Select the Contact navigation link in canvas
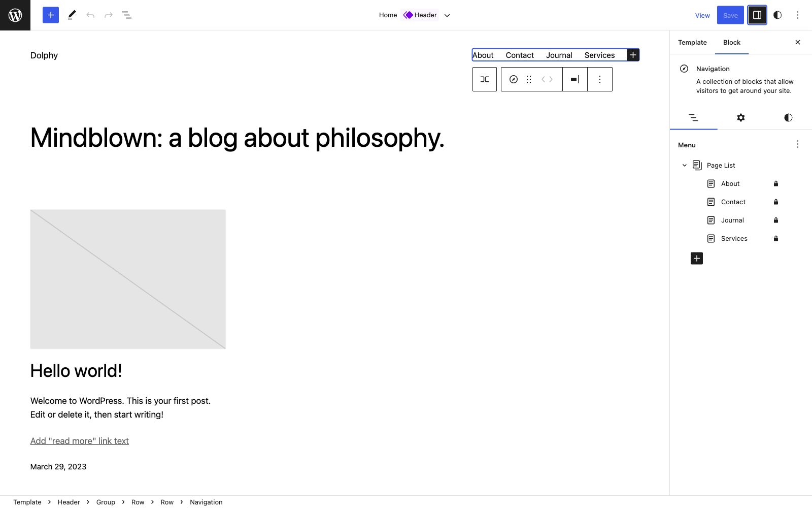 [x=520, y=55]
